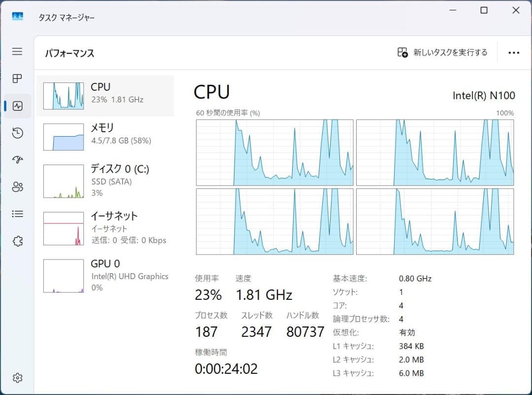Select the GPU 0 panel

point(104,275)
